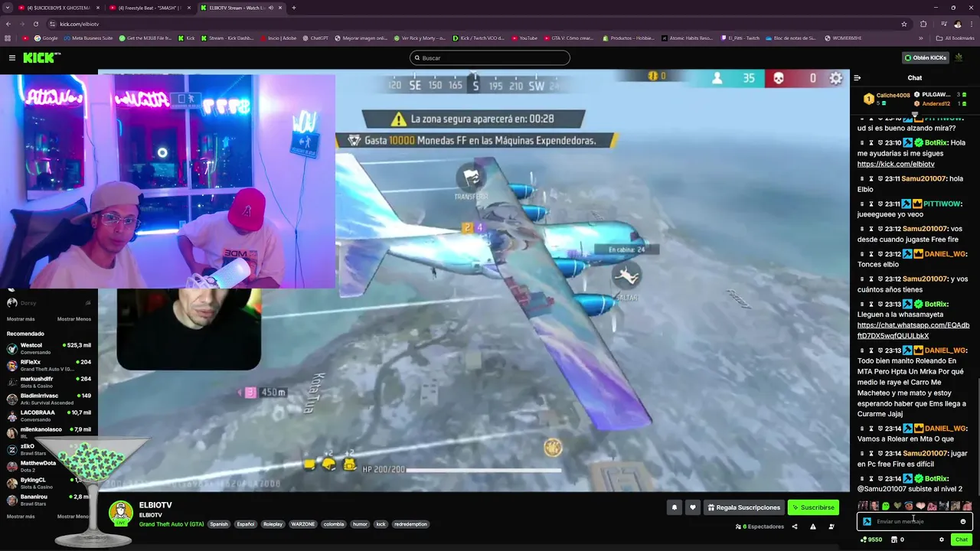This screenshot has width=980, height=551.
Task: Expand followed list with upper Mostrar más
Action: coord(21,319)
